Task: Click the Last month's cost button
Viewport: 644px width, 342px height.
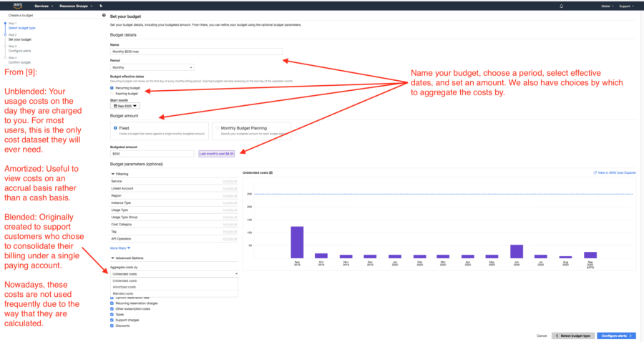Action: click(x=216, y=154)
